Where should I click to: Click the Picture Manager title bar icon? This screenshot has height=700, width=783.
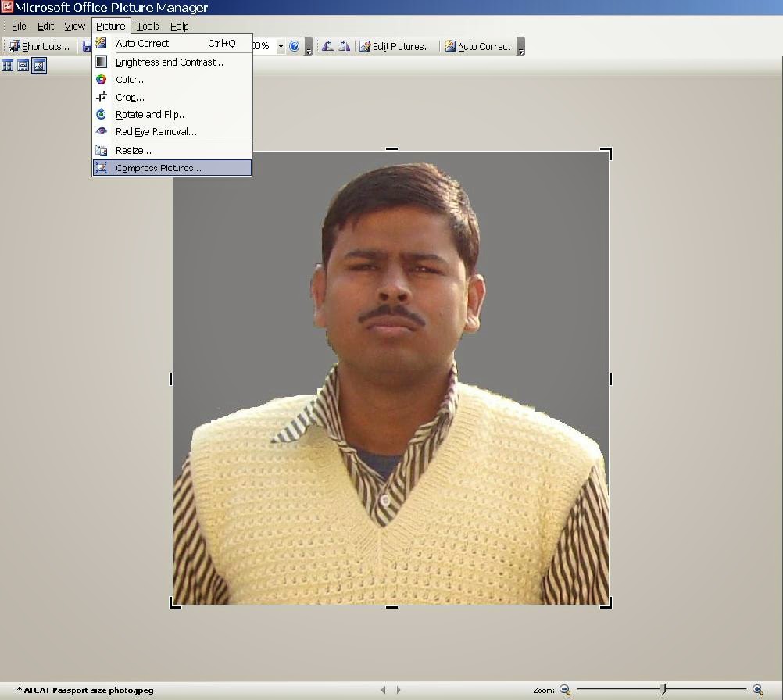[x=6, y=6]
